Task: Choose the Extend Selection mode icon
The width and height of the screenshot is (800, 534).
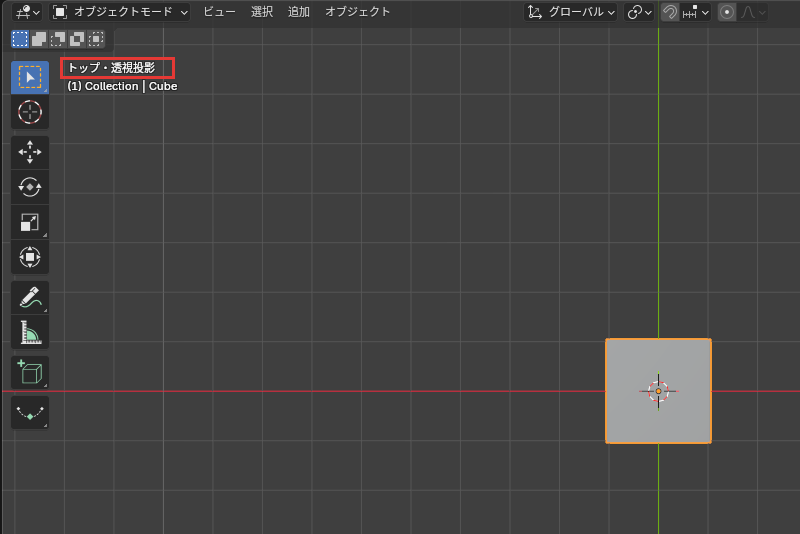Action: click(39, 39)
